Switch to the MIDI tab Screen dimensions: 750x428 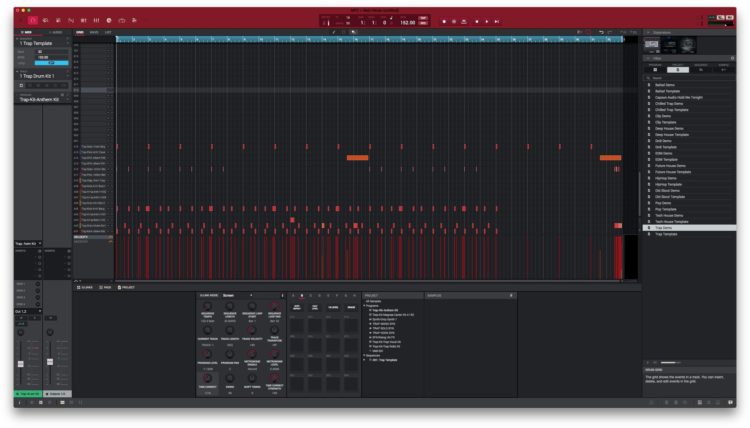point(27,33)
